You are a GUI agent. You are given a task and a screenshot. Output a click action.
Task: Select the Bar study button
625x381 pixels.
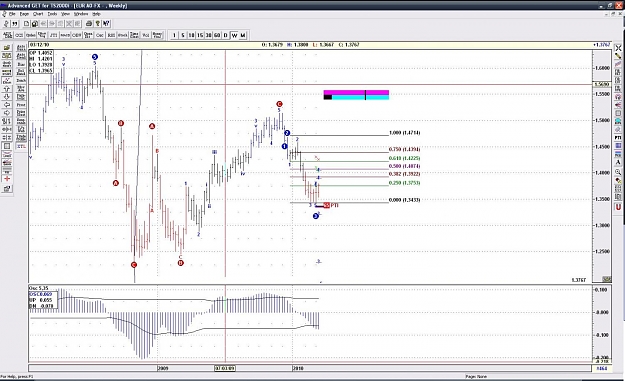[x=21, y=64]
